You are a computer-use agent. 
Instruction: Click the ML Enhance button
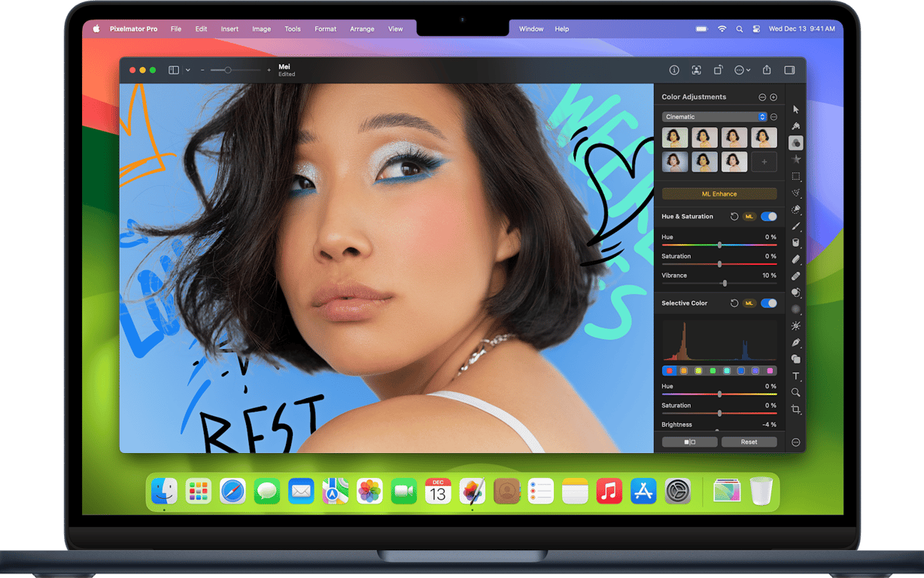[x=719, y=193]
